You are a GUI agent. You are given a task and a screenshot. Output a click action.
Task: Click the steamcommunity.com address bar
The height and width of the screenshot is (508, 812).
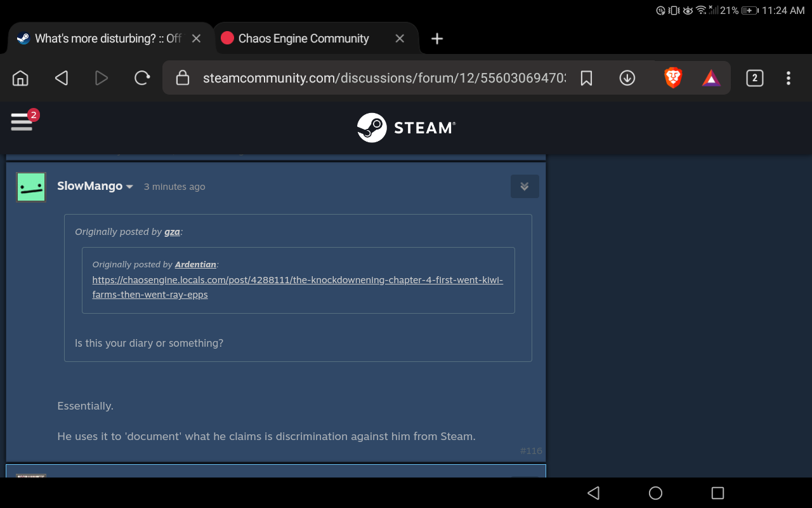pos(384,78)
